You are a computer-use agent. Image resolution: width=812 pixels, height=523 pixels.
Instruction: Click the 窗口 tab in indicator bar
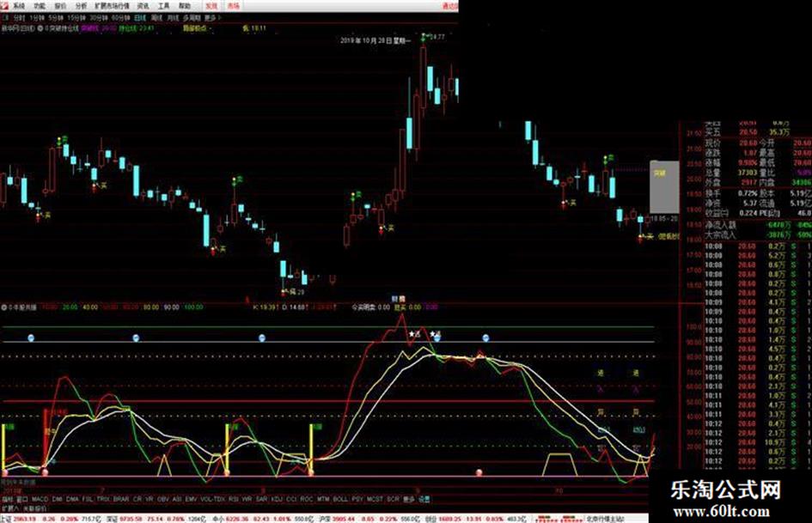(21, 499)
